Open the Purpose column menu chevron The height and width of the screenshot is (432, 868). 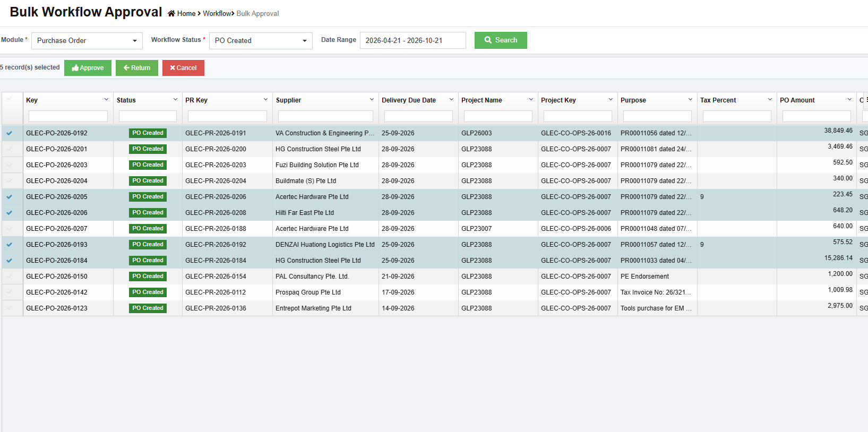click(690, 99)
